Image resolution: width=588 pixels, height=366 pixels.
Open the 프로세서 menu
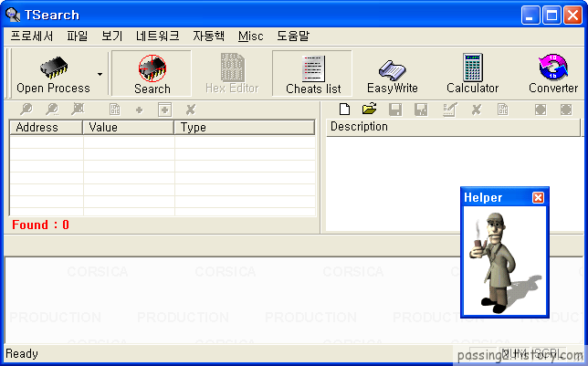click(x=32, y=36)
